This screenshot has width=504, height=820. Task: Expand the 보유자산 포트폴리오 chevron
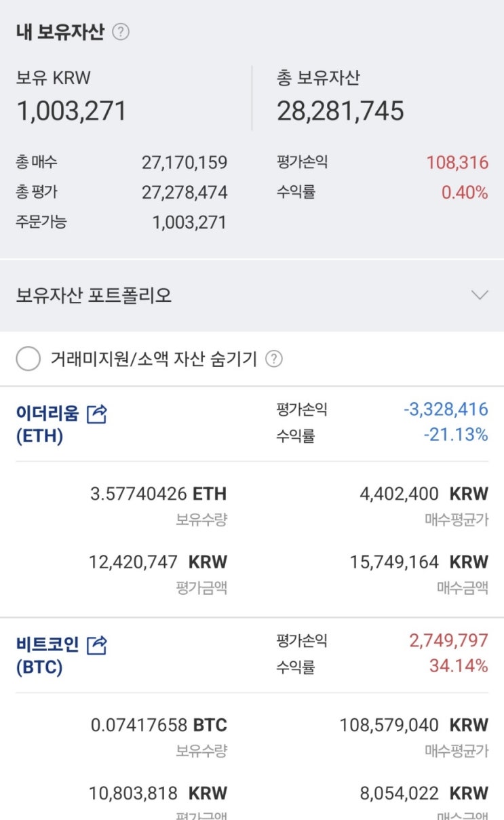tap(480, 295)
